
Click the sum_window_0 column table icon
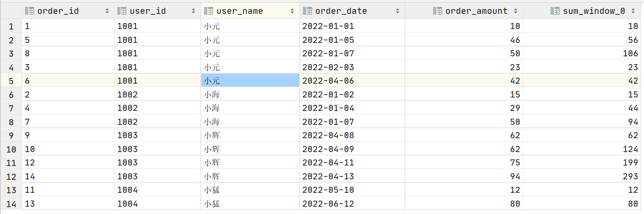555,11
